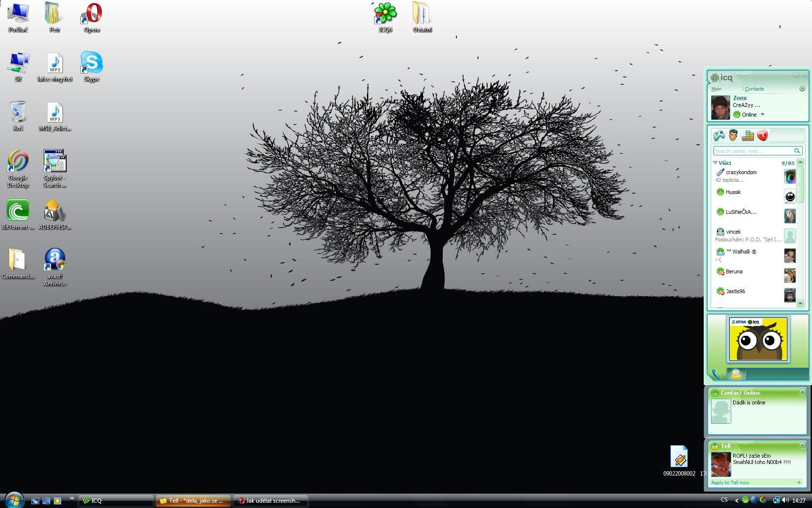
Task: Open the Contacts menu in ICQ
Action: pos(754,89)
